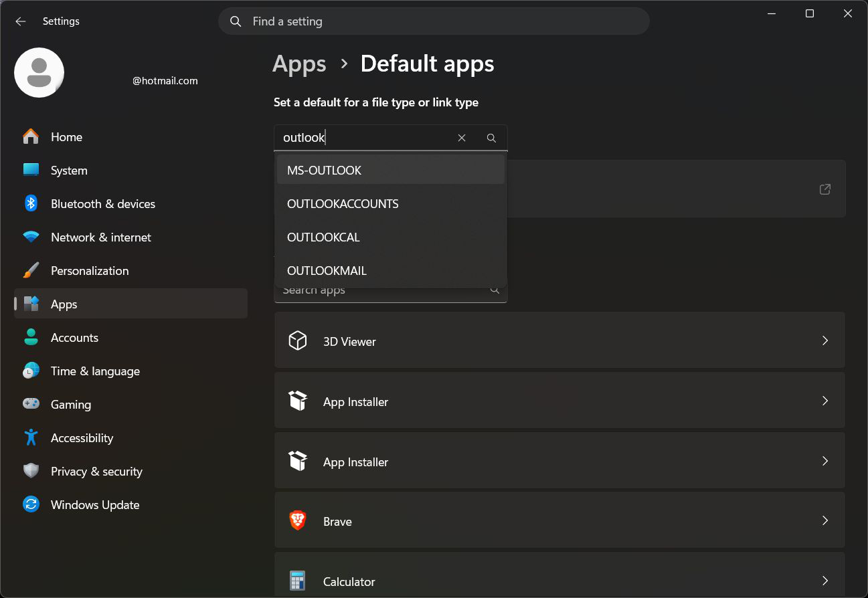Image resolution: width=868 pixels, height=598 pixels.
Task: Select MS-OUTLOOK suggestion
Action: tap(391, 170)
